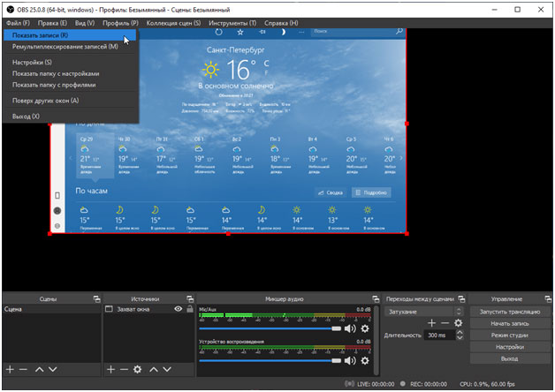Click Режим студии button
Viewport: 555px width, 392px height.
(510, 335)
